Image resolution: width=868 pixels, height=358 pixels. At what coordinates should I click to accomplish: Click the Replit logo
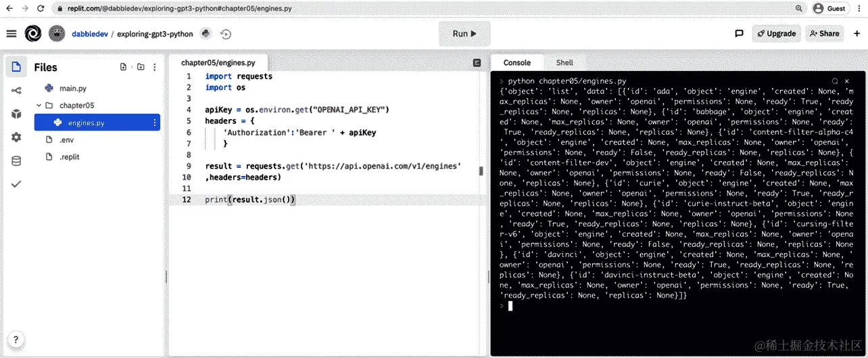pyautogui.click(x=33, y=34)
